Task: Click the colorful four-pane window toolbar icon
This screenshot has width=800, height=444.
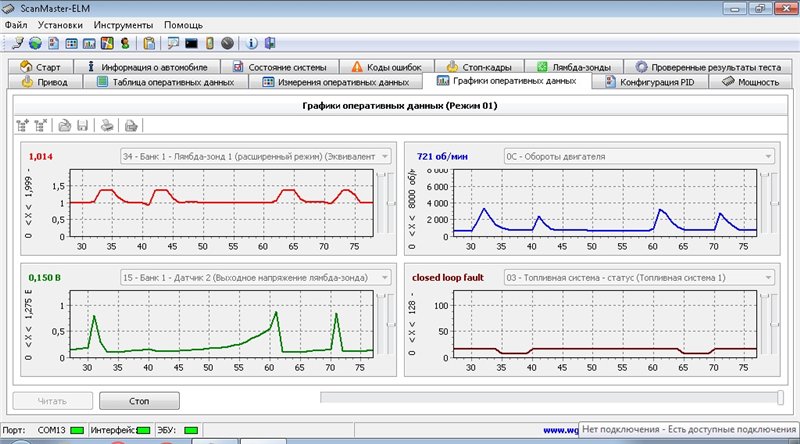Action: (x=107, y=43)
